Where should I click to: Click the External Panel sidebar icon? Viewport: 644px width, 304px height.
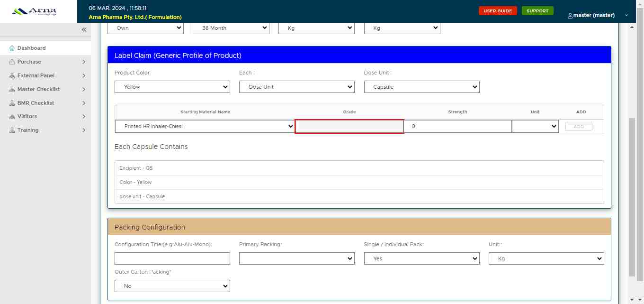pos(12,76)
